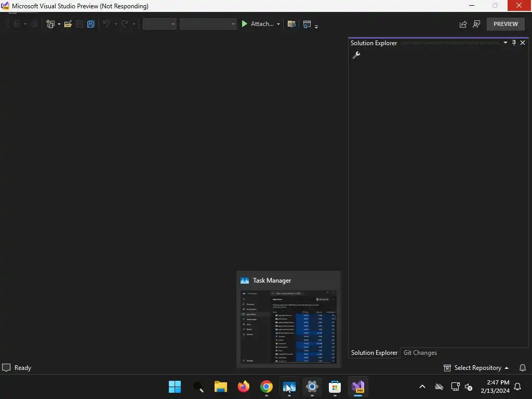532x399 pixels.
Task: Click the status bar output window icon
Action: tap(6, 368)
